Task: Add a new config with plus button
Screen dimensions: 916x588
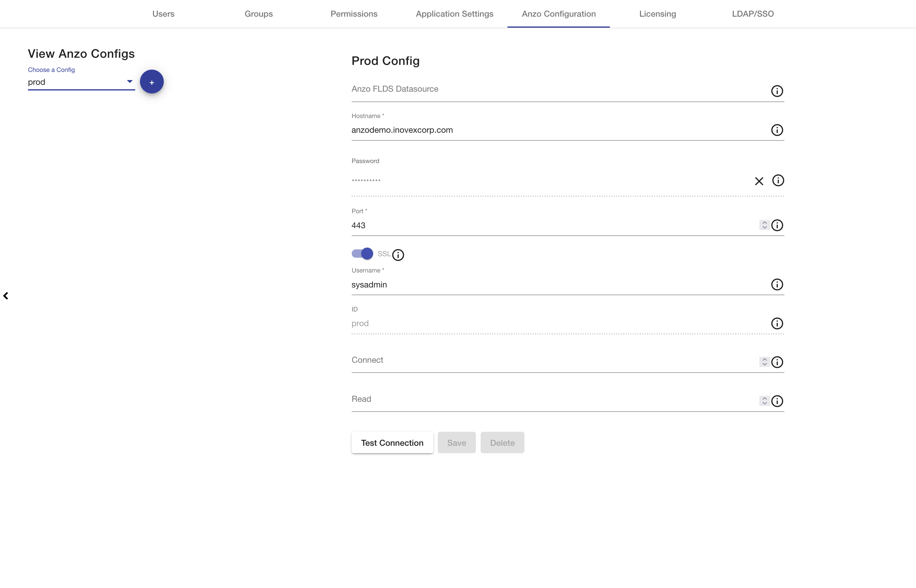Action: [x=152, y=82]
